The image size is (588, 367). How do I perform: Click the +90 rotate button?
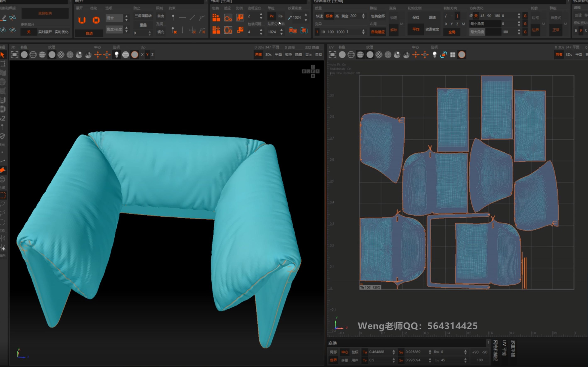[475, 352]
